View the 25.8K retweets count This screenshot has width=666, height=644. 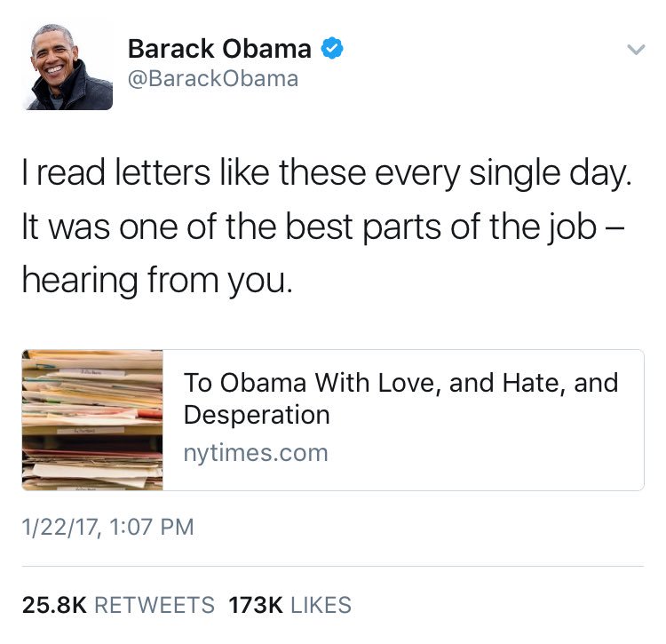point(54,605)
